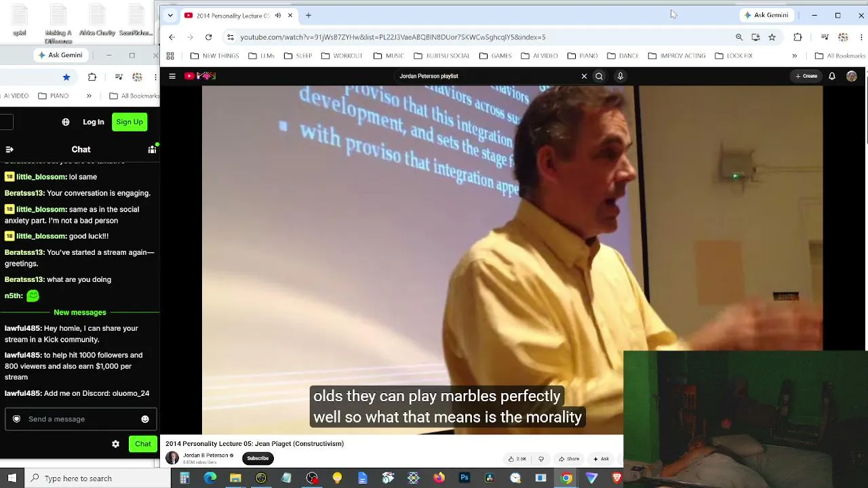
Task: Open the SLEEP bookmark folder
Action: [x=298, y=56]
